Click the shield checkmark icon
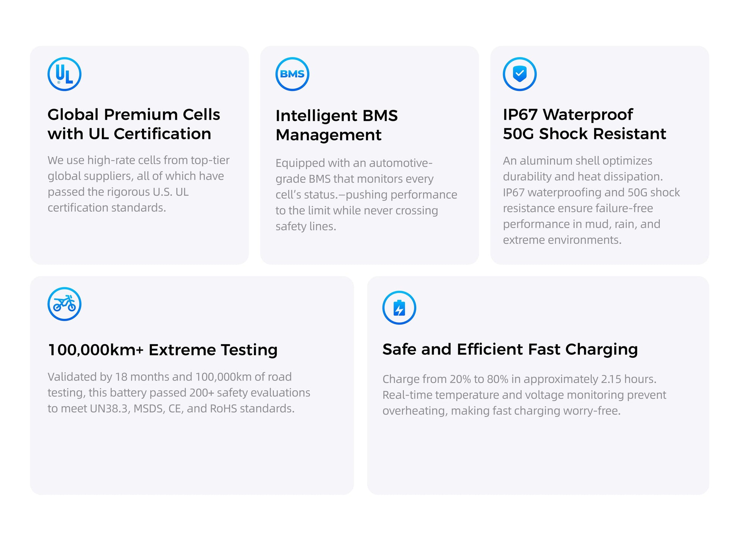This screenshot has width=737, height=560. (x=520, y=74)
